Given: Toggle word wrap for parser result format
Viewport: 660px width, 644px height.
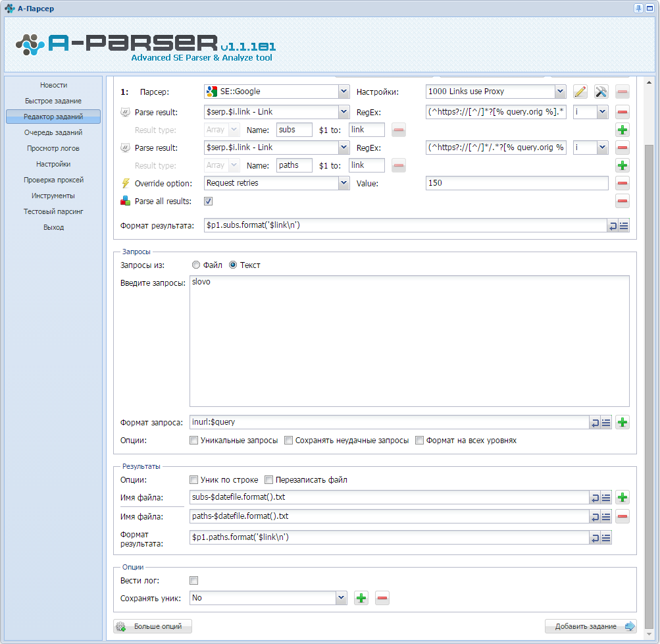Looking at the screenshot, I should [x=613, y=226].
